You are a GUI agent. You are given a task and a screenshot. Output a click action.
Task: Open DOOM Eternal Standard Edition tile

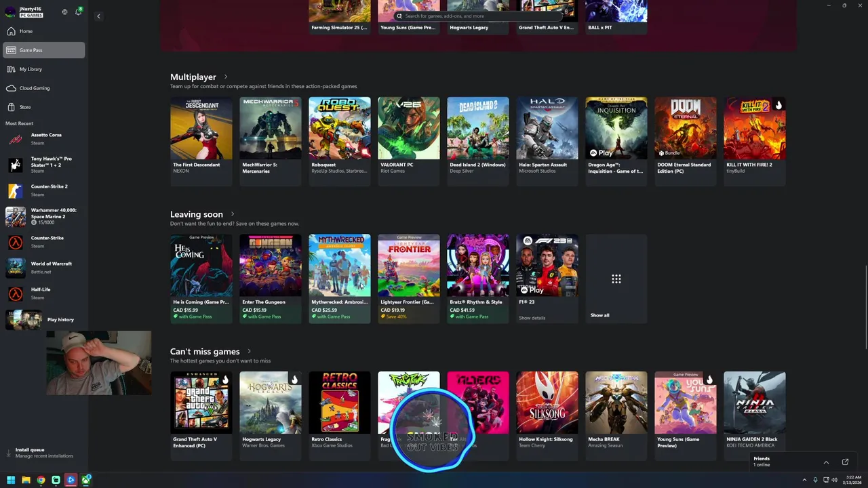(685, 141)
